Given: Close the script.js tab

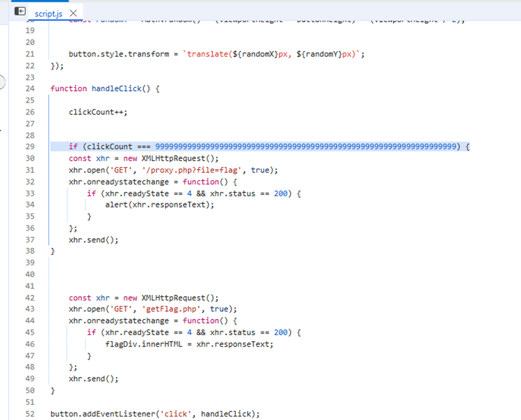Looking at the screenshot, I should (x=73, y=13).
